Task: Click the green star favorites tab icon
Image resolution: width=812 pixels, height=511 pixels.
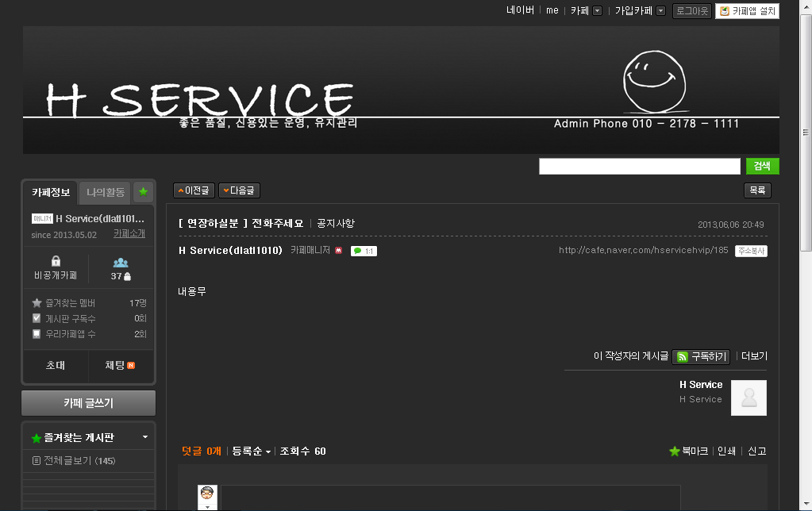Action: coord(144,192)
